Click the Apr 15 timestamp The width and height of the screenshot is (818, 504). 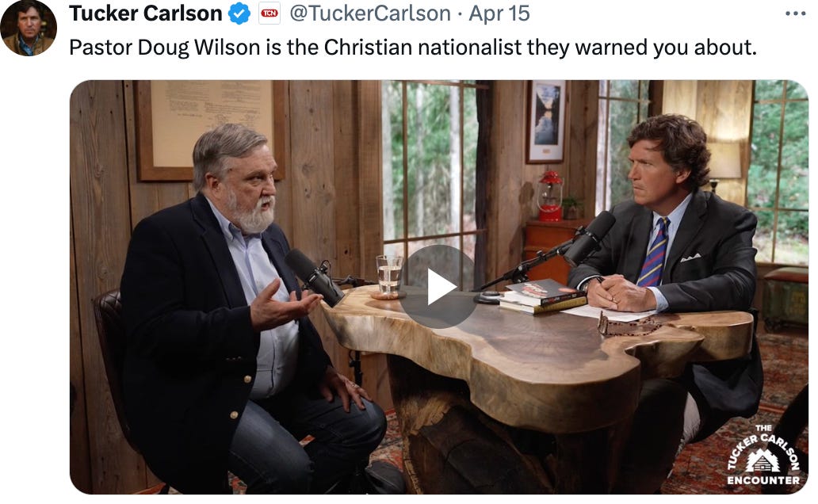pos(499,13)
